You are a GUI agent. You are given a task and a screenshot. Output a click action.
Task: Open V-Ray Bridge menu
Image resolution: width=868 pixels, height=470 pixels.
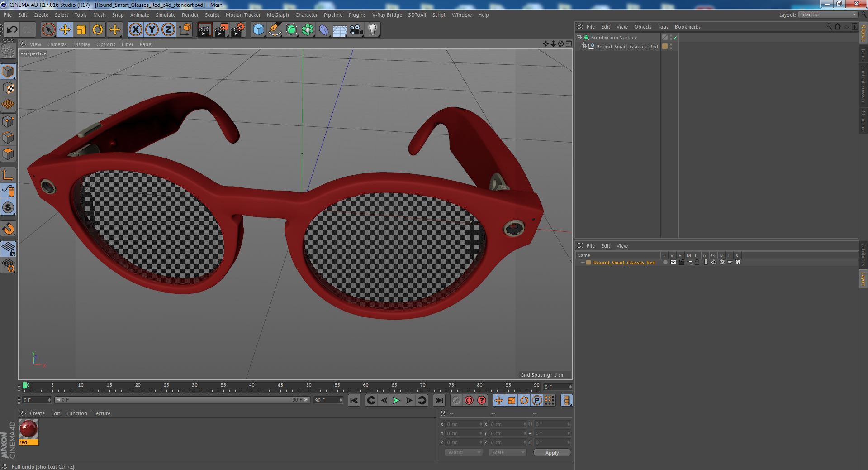click(387, 15)
